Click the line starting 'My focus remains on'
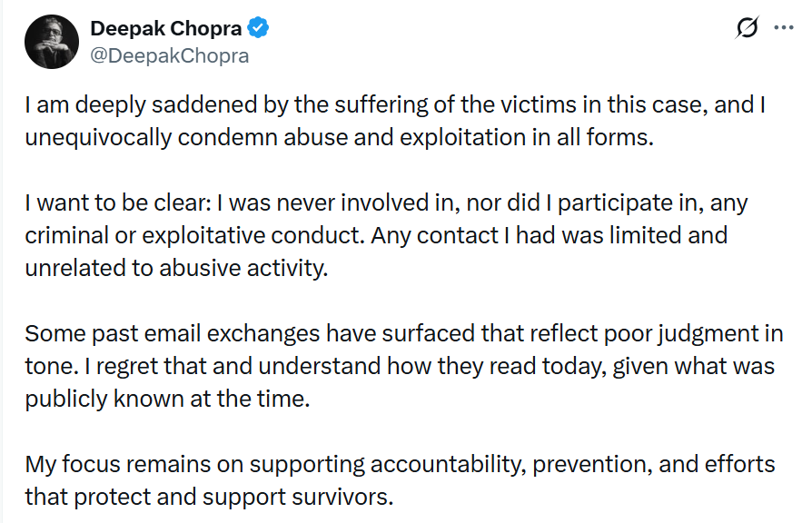Image resolution: width=812 pixels, height=523 pixels. coord(400,464)
